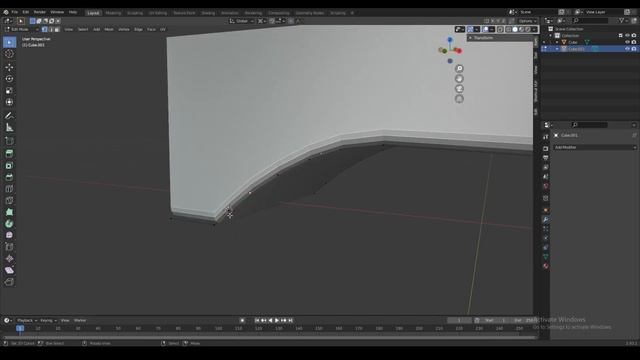Switch to vertex select mode
Viewport: 640px width, 360px height.
pos(44,29)
